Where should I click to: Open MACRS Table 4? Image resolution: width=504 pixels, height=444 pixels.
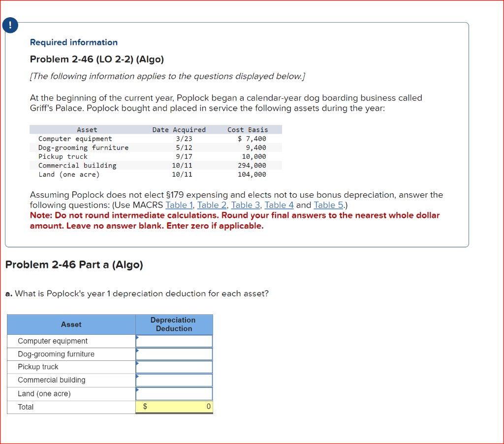coord(279,205)
